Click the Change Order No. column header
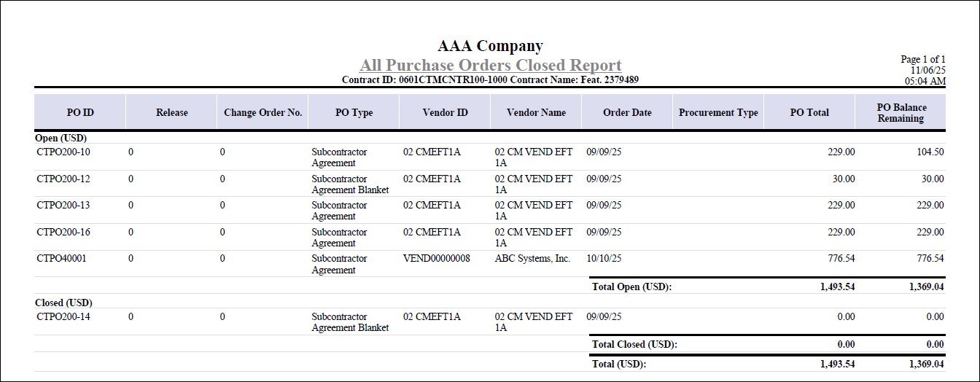 pos(262,112)
